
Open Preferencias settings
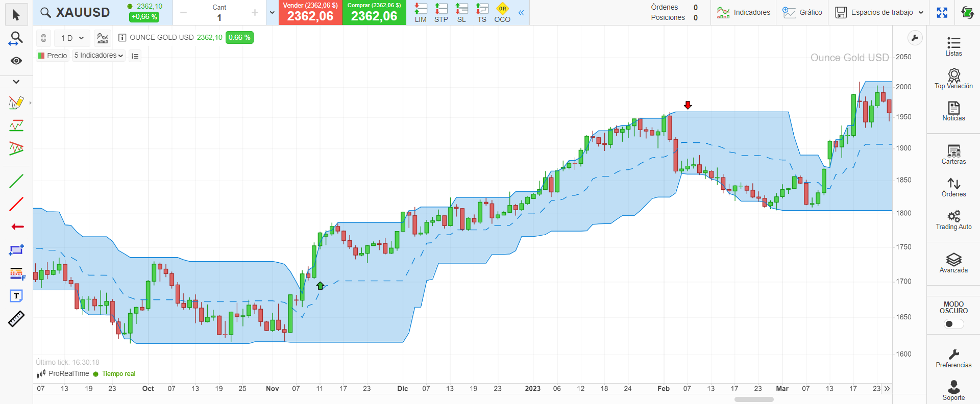(953, 358)
